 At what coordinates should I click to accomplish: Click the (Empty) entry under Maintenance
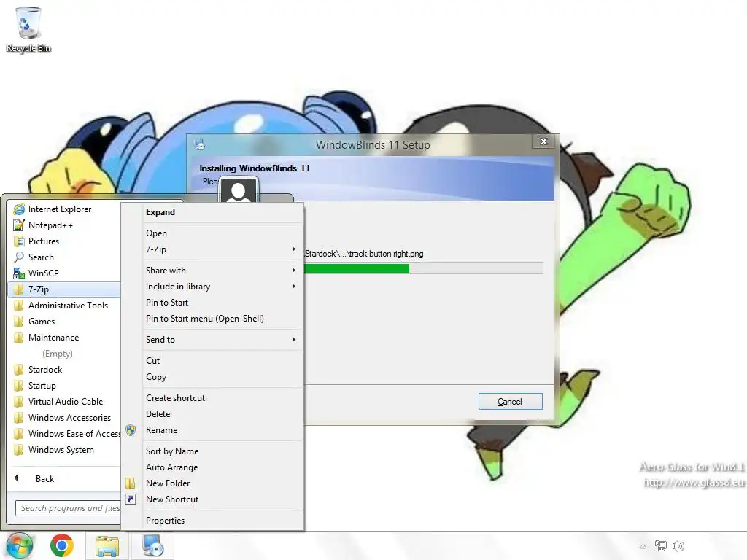click(x=57, y=354)
